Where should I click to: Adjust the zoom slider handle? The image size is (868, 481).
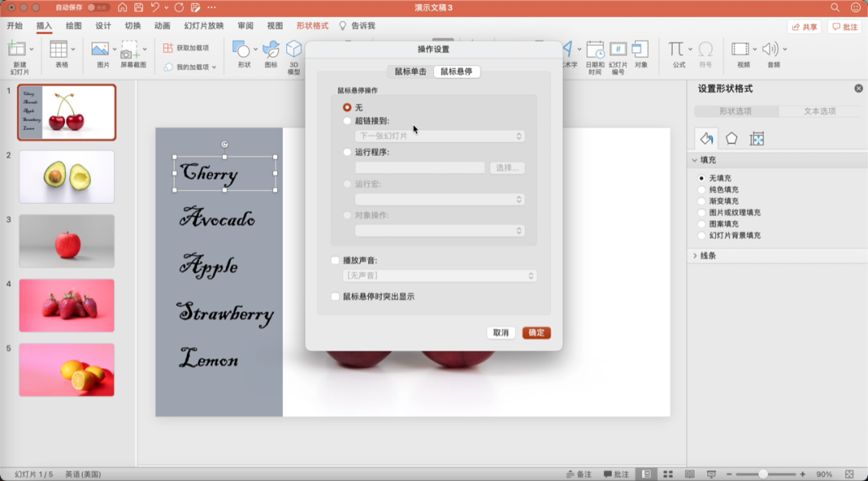pyautogui.click(x=763, y=475)
